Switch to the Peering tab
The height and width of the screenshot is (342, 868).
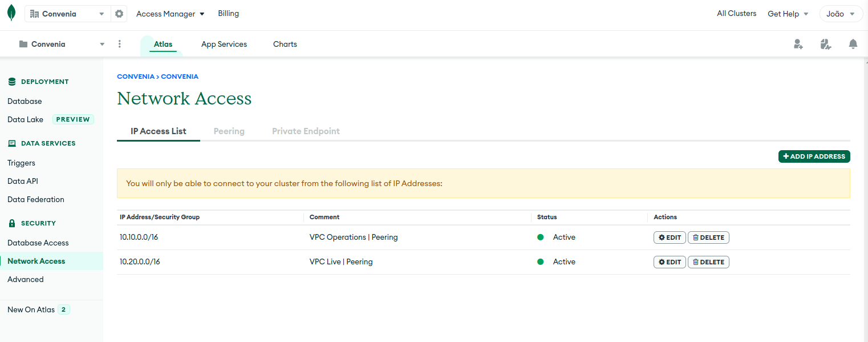pos(229,131)
